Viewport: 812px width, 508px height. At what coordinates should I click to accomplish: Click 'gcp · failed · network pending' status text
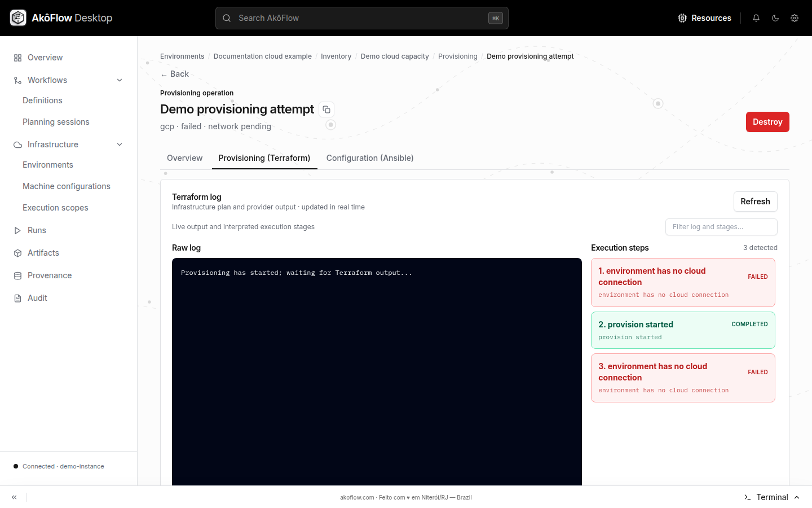pos(215,126)
